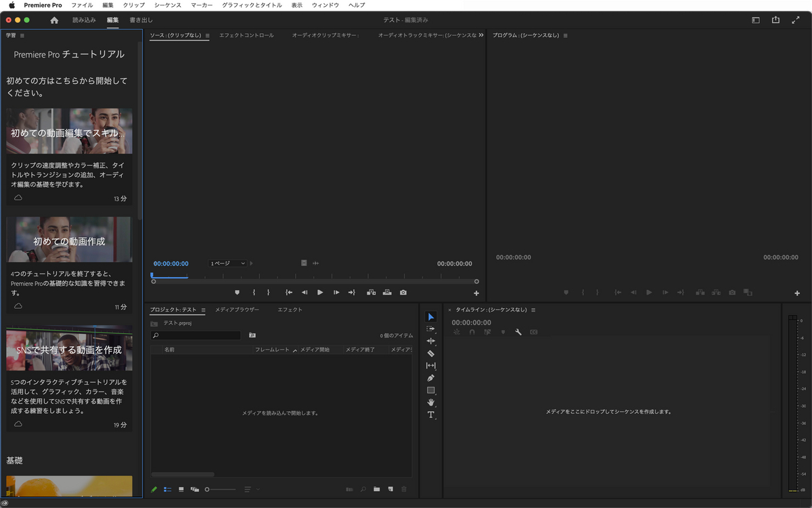Image resolution: width=812 pixels, height=508 pixels.
Task: Select the Ripple Edit tool
Action: (431, 341)
